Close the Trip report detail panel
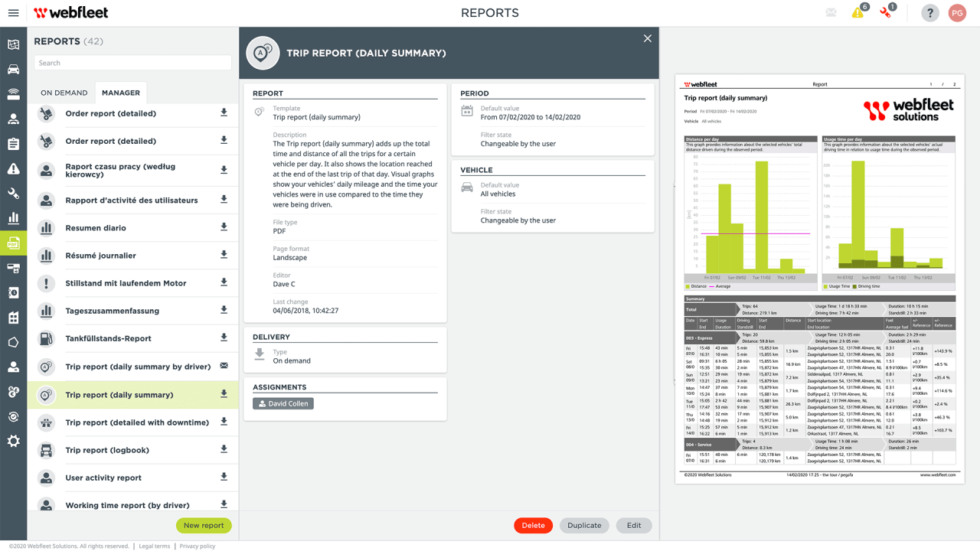The width and height of the screenshot is (980, 551). [648, 38]
